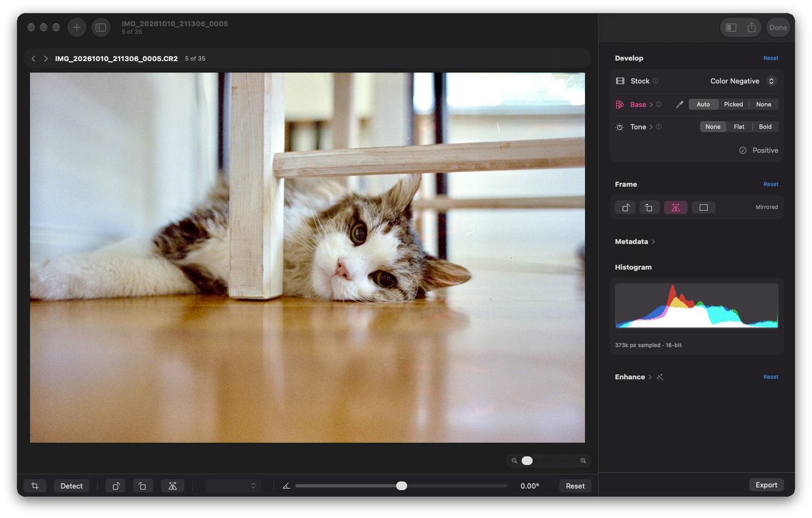The width and height of the screenshot is (812, 518).
Task: Set Base to Auto
Action: pyautogui.click(x=703, y=104)
